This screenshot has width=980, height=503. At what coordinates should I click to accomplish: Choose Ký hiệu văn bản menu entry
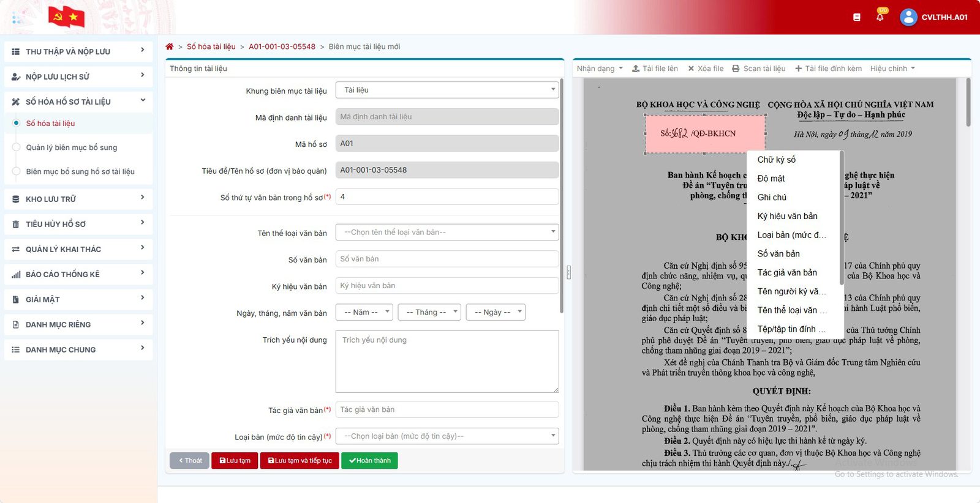point(788,216)
